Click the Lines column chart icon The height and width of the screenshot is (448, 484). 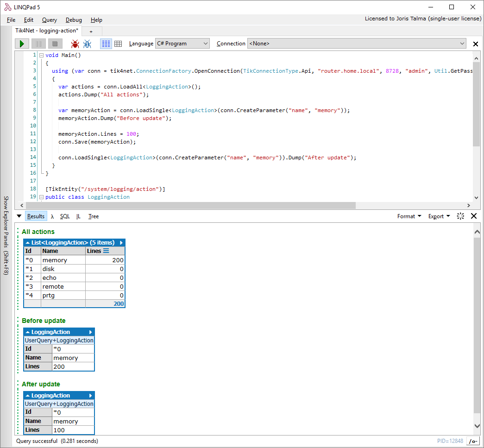[x=106, y=251]
